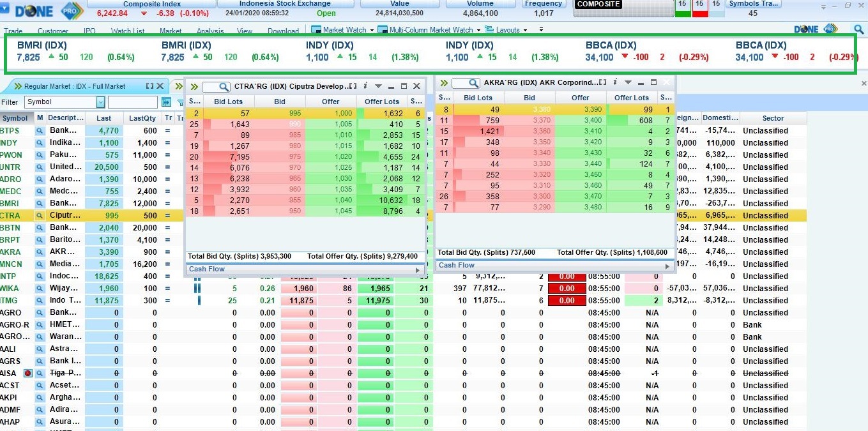Image resolution: width=868 pixels, height=431 pixels.
Task: Open the magnifier icon in the WIKA row
Action: tap(40, 289)
